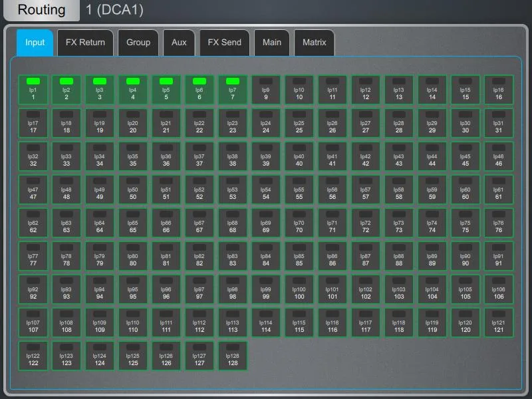Enable input Ip31
This screenshot has height=399, width=532.
[x=498, y=123]
